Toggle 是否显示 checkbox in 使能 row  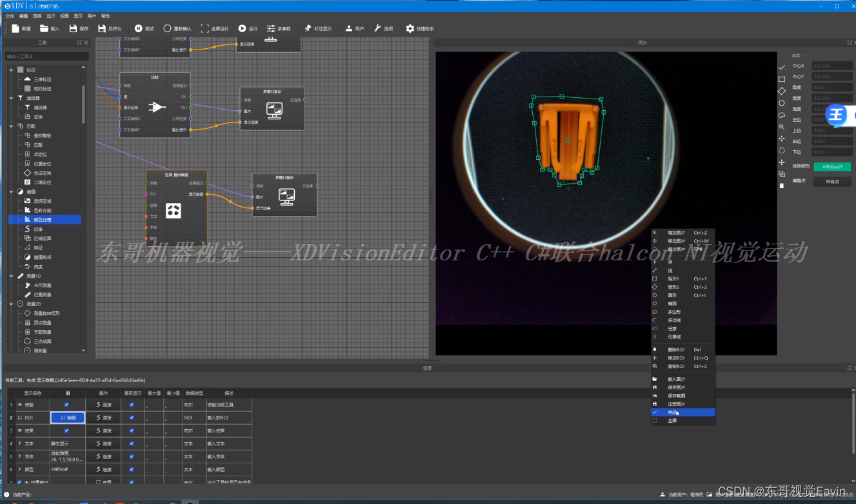(x=132, y=405)
